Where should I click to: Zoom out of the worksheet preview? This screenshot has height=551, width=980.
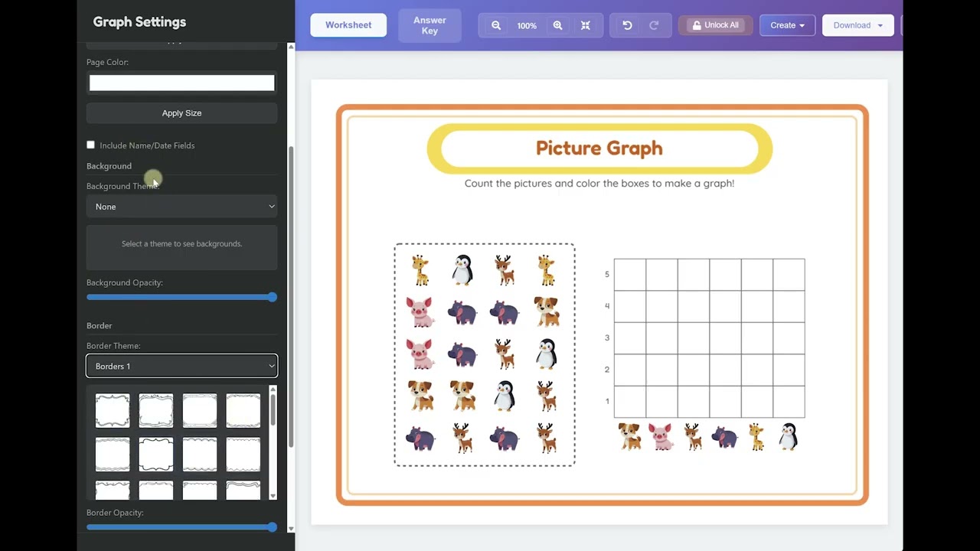click(496, 25)
